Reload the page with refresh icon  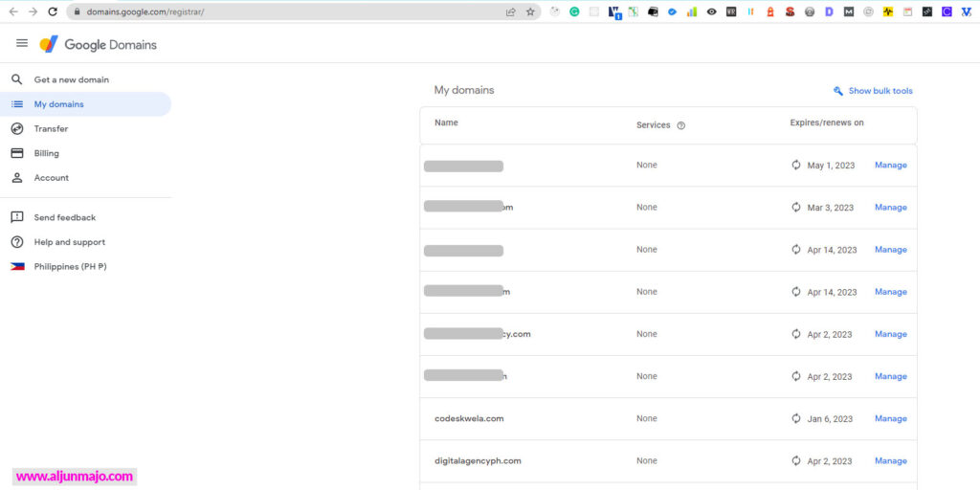(x=54, y=11)
